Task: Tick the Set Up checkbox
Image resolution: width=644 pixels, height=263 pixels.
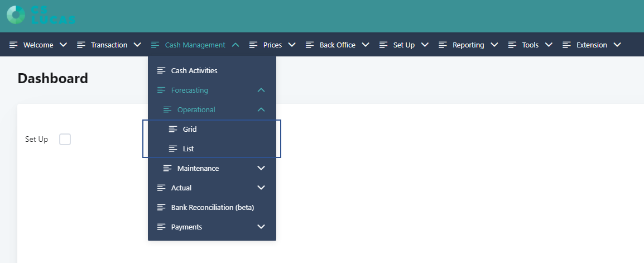Action: [x=65, y=139]
